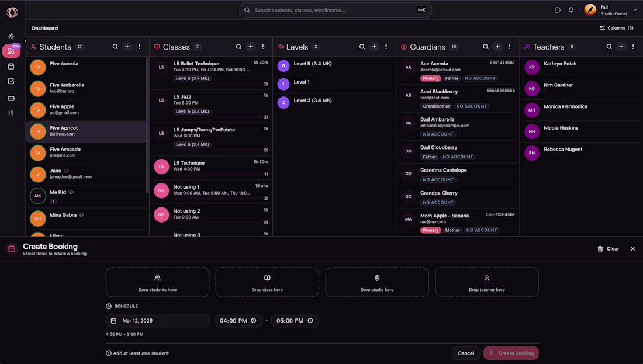Image resolution: width=643 pixels, height=364 pixels.
Task: Select teacher Kathryn Petak
Action: coord(582,67)
